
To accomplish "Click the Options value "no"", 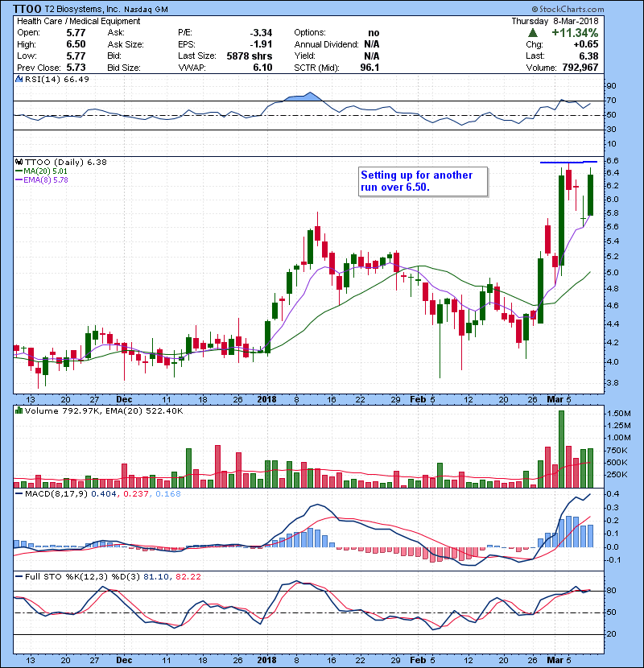I will point(374,33).
